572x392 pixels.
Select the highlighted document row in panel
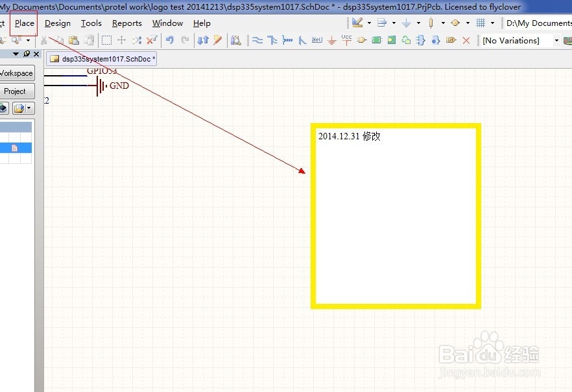(x=16, y=148)
